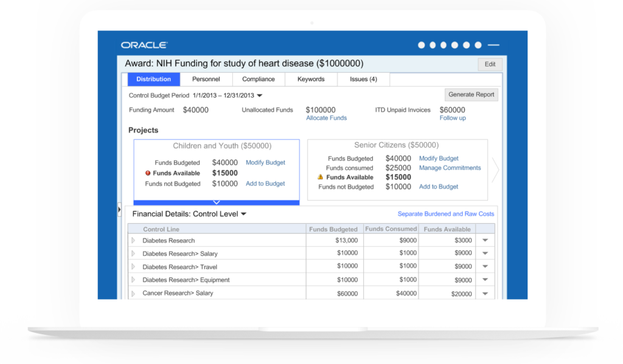Click the right arrow to show next project

(x=495, y=170)
